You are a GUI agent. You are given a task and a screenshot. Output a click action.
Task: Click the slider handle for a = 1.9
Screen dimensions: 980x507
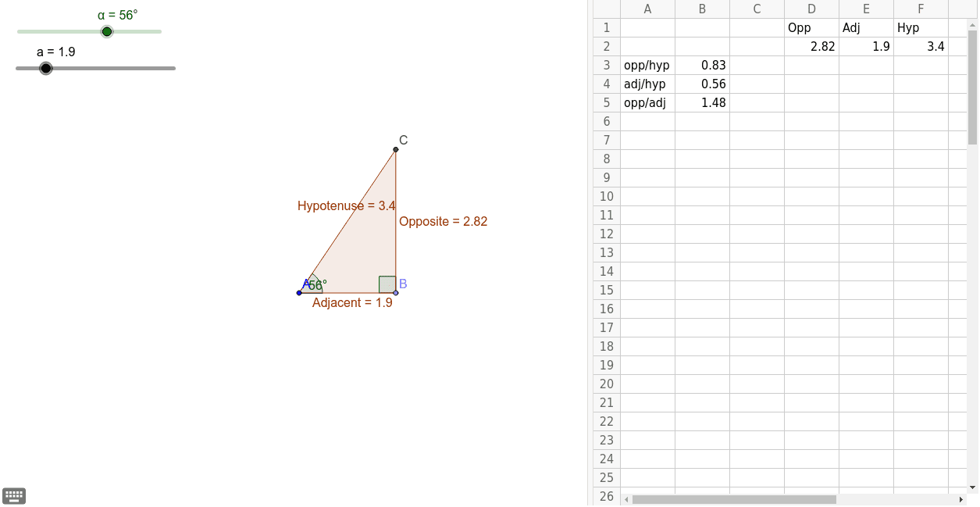pyautogui.click(x=46, y=68)
